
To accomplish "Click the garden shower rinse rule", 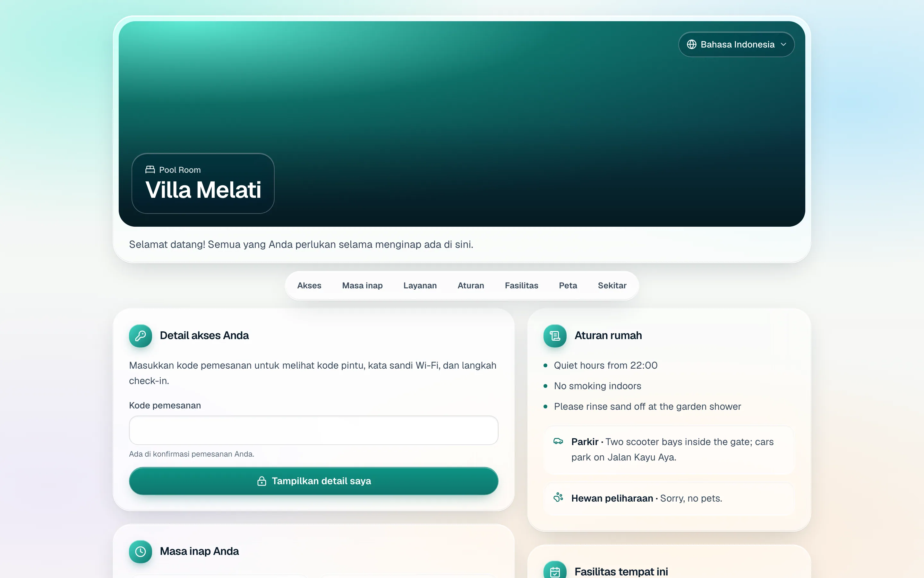I will [x=647, y=406].
